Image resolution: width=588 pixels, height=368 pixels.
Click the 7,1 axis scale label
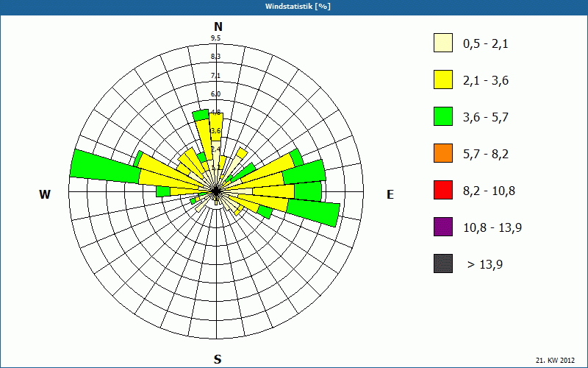(x=215, y=76)
